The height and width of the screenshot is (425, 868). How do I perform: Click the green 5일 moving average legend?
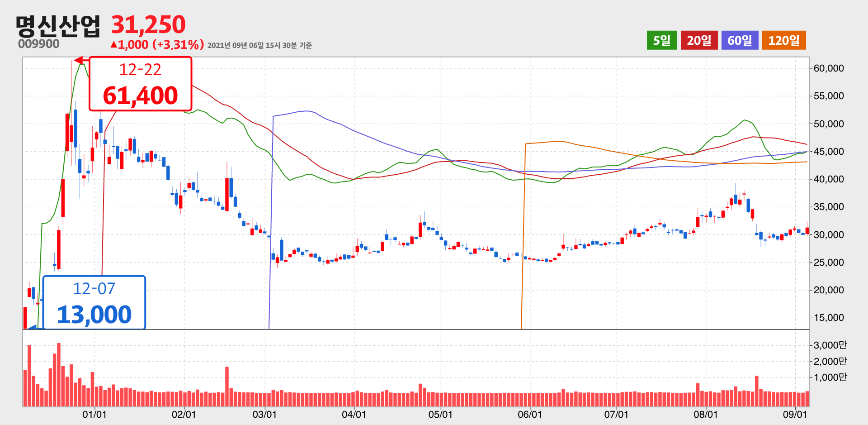click(662, 40)
